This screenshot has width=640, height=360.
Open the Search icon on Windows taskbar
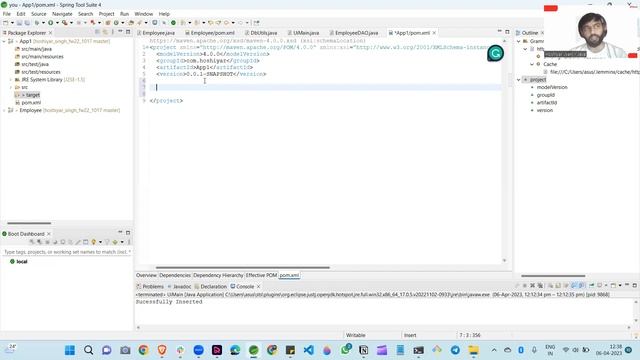[88, 350]
